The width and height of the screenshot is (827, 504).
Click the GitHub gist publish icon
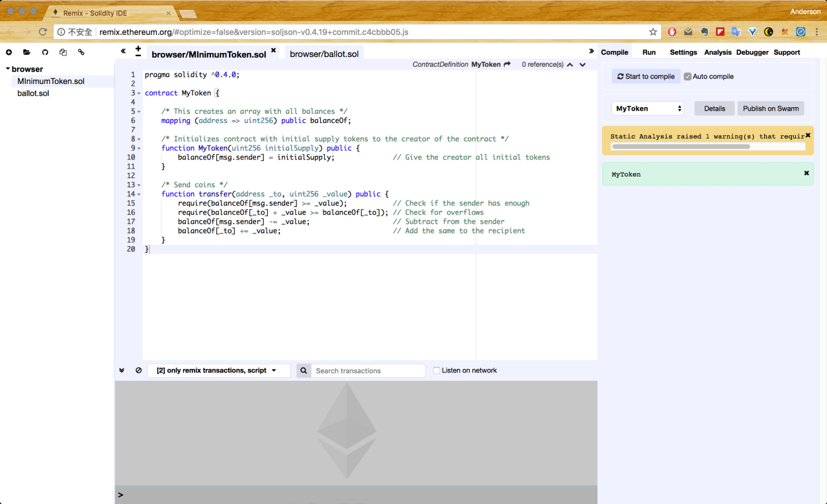(x=45, y=52)
